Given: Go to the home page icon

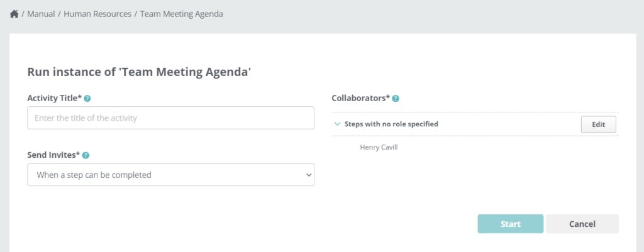Looking at the screenshot, I should coord(14,14).
